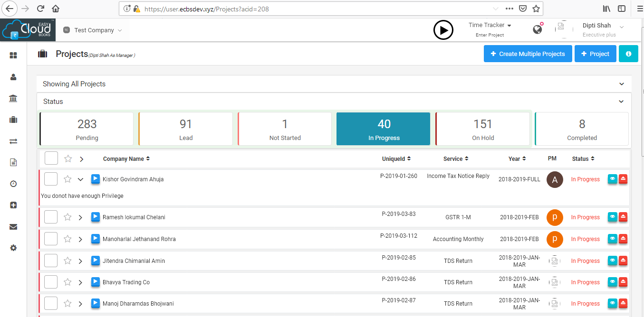Expand details for Jitendra Chimanlal Amin
Viewport: 644px width, 317px height.
click(80, 260)
